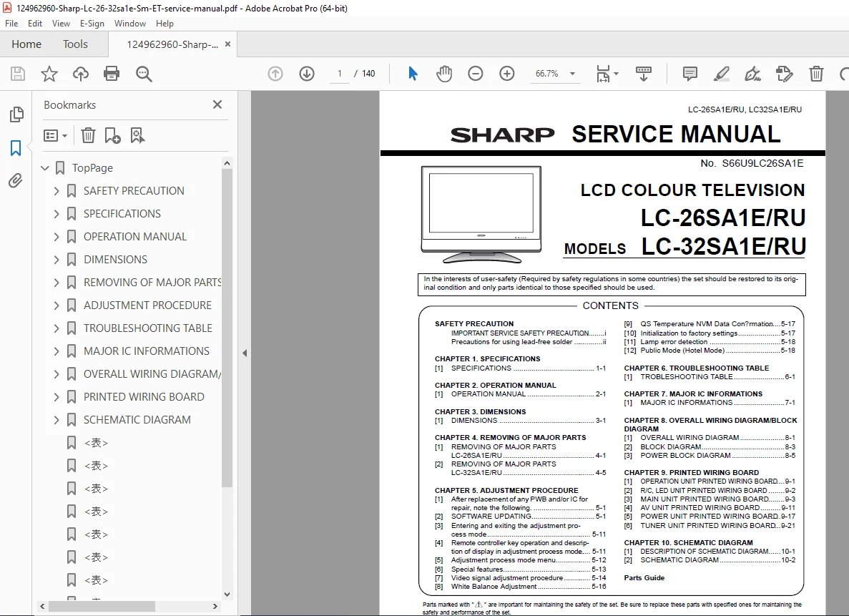Screen dimensions: 849x616
Task: Open the fit page options icon
Action: coord(607,74)
